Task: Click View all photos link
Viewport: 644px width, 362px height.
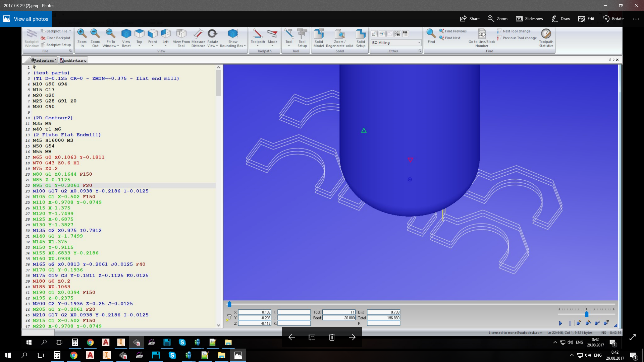Action: tap(26, 19)
